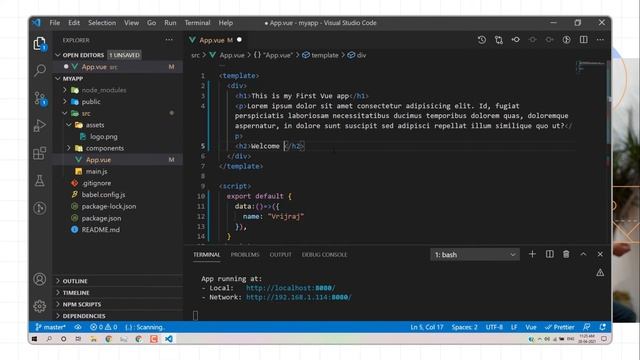Split the editor to the right

point(584,40)
